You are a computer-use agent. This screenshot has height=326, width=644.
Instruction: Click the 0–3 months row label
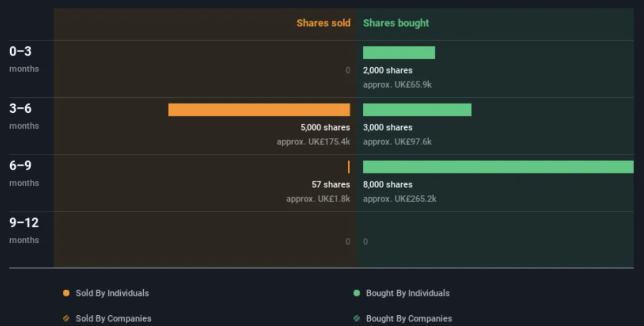[24, 59]
